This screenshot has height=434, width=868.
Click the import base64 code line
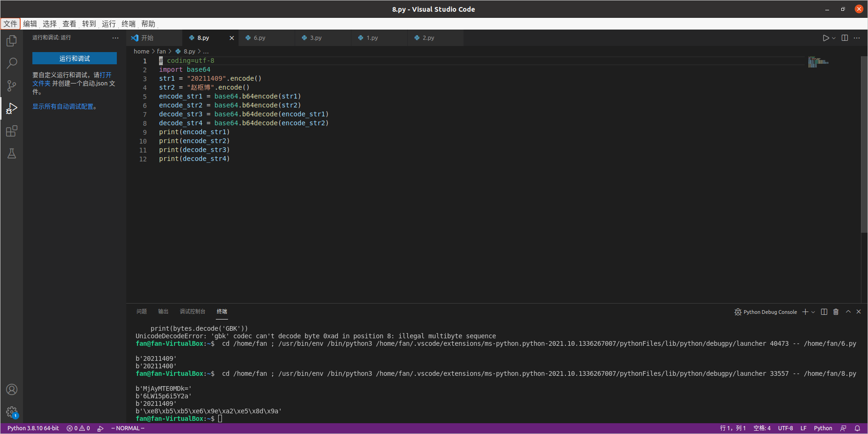(185, 69)
